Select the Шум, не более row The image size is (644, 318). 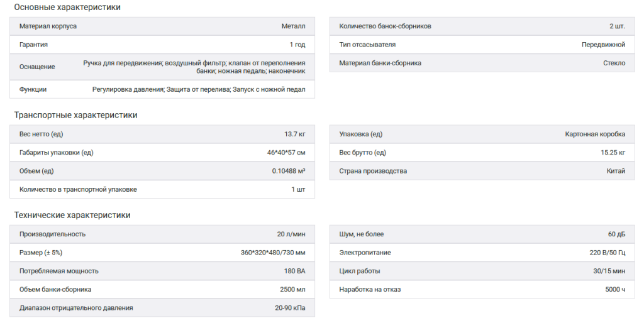(x=482, y=234)
